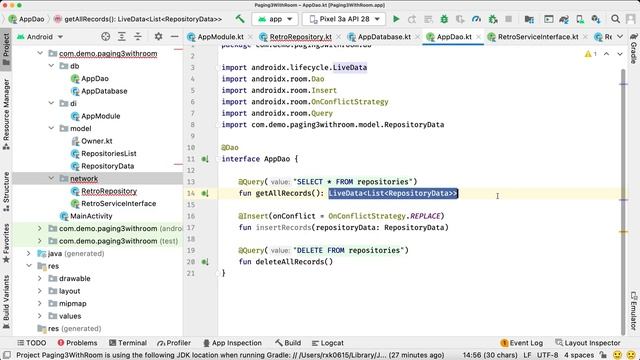Close the AppModule.kt editor tab
The image size is (640, 360).
point(250,37)
